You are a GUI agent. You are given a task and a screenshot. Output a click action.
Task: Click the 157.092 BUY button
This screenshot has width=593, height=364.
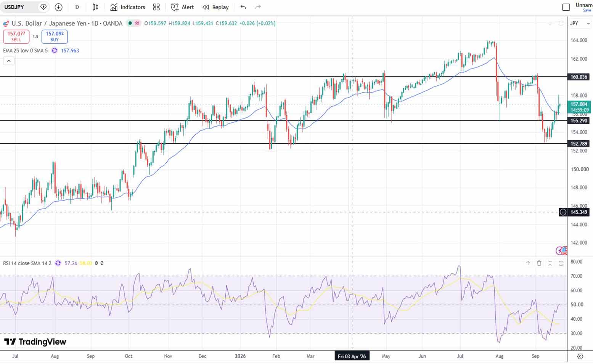click(x=55, y=37)
